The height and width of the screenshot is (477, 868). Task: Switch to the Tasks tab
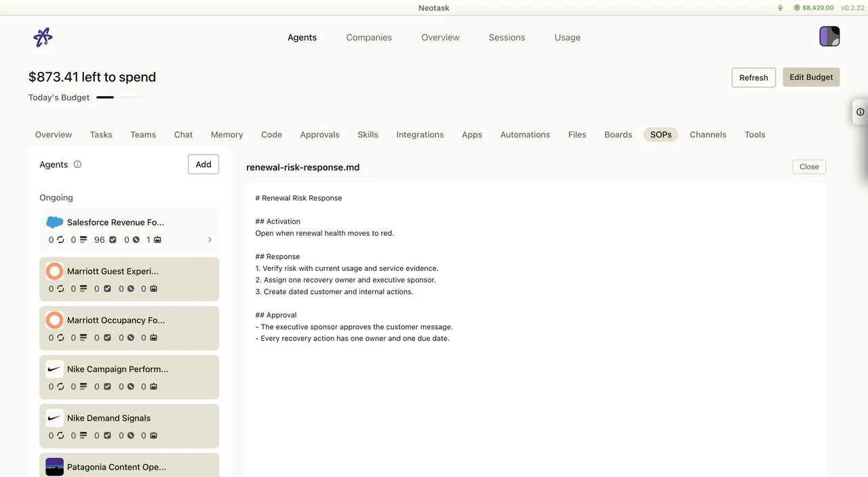click(x=101, y=135)
